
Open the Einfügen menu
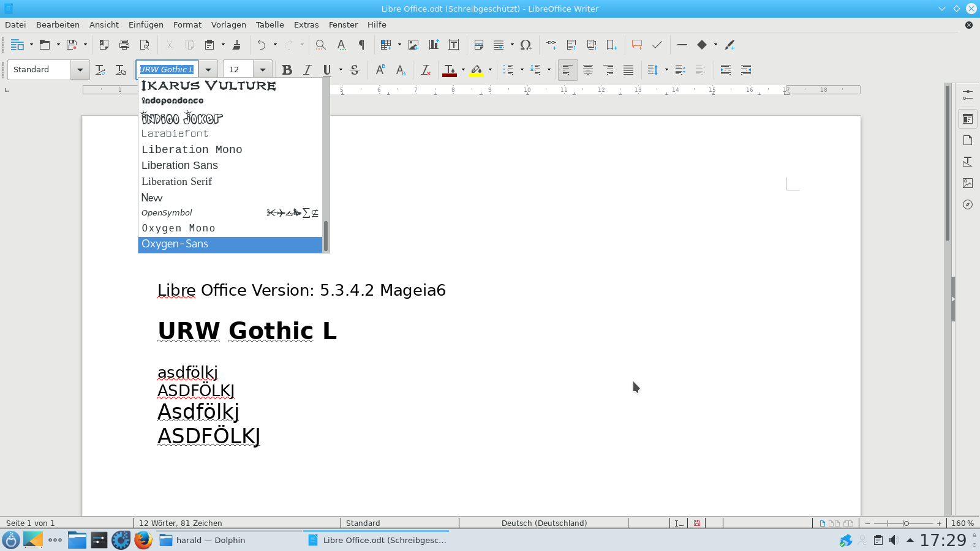146,24
